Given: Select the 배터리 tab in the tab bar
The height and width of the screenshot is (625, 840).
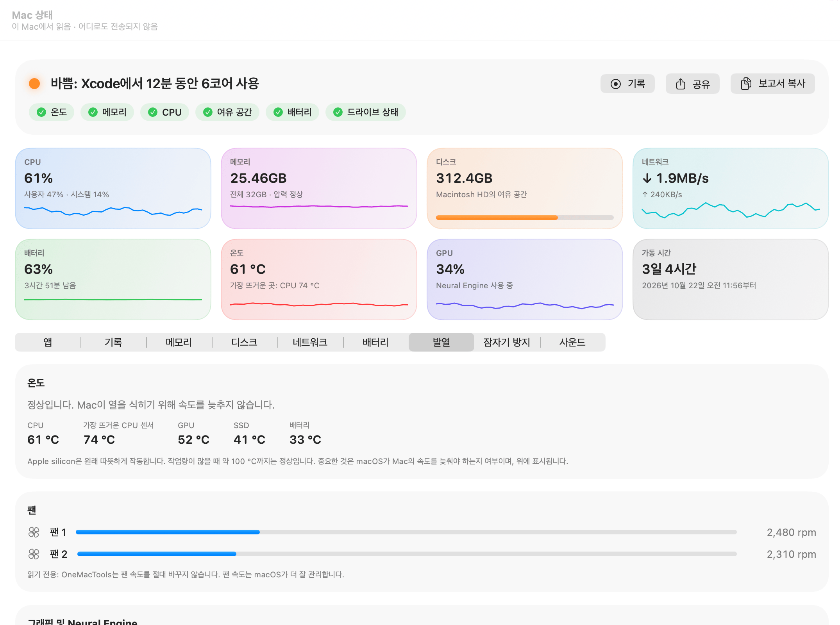Looking at the screenshot, I should pyautogui.click(x=376, y=342).
